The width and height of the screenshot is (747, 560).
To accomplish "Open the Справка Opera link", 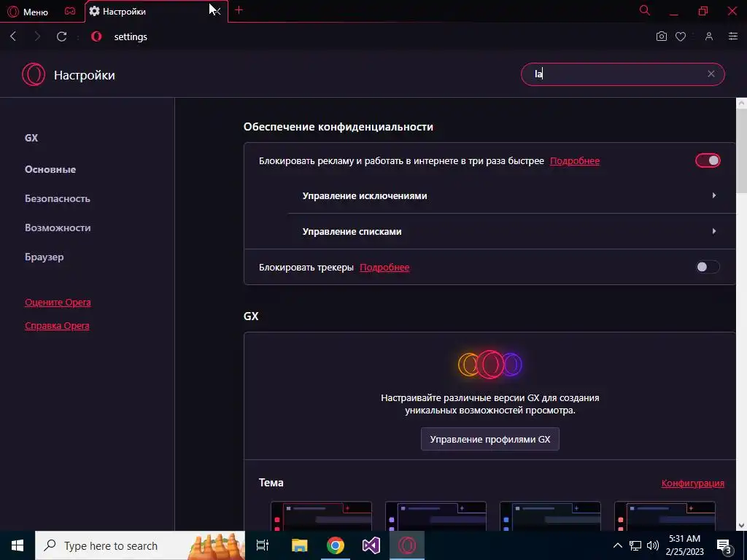I will pos(57,326).
